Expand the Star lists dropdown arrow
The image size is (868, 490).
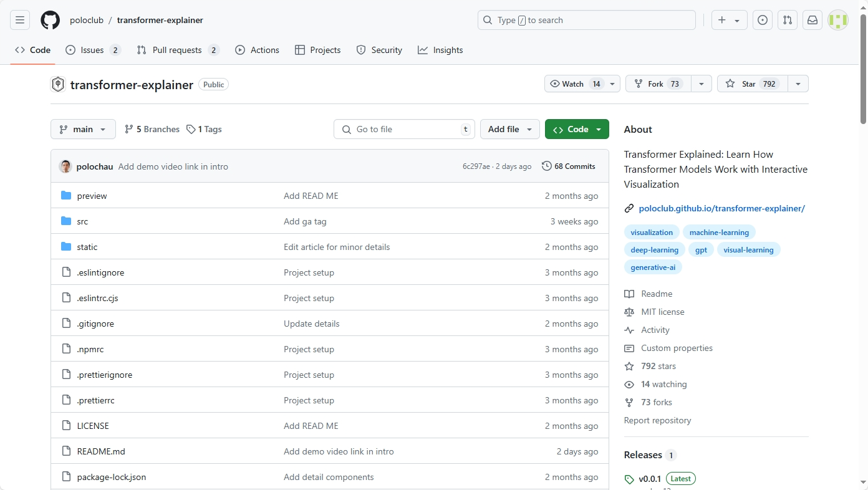tap(798, 84)
